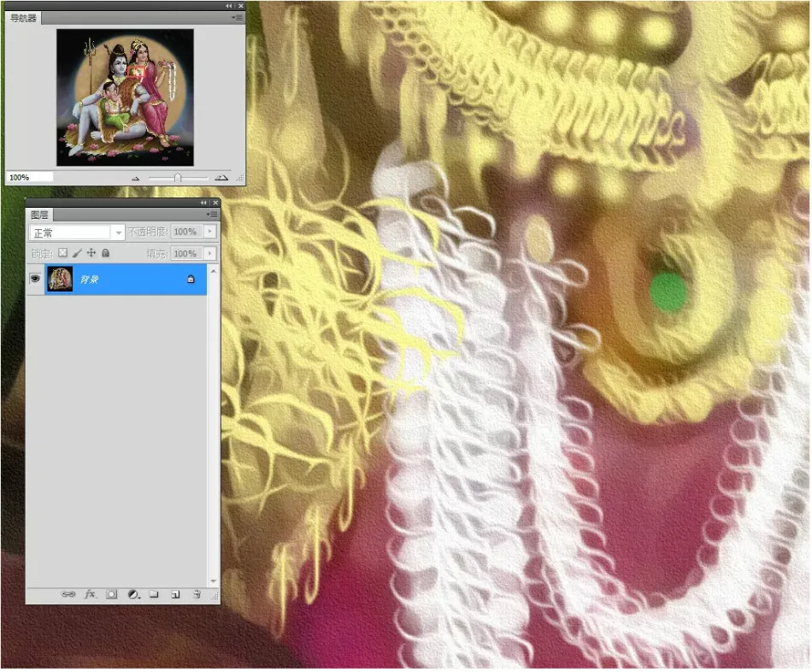The image size is (812, 672).
Task: Create a new layer
Action: point(175,594)
